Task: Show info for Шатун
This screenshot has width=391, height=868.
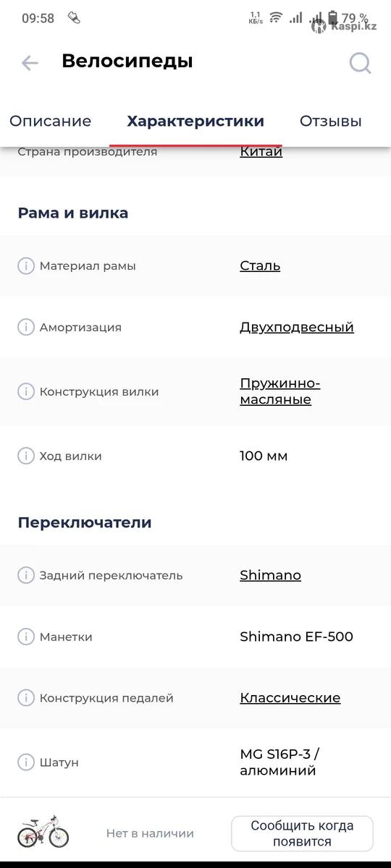Action: coord(26,762)
